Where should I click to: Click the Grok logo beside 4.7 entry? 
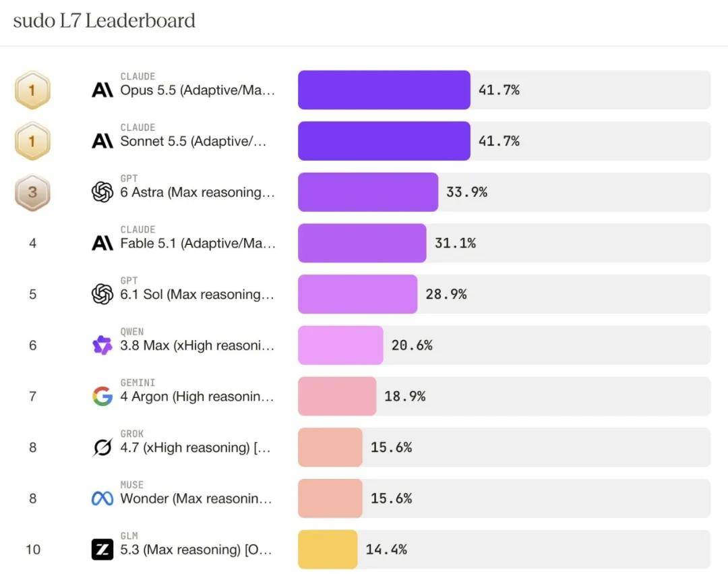coord(102,447)
